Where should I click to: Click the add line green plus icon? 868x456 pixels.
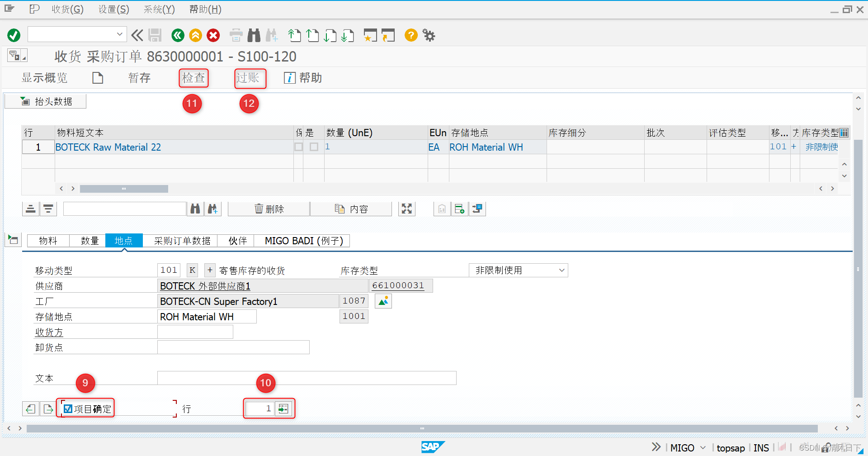click(460, 209)
